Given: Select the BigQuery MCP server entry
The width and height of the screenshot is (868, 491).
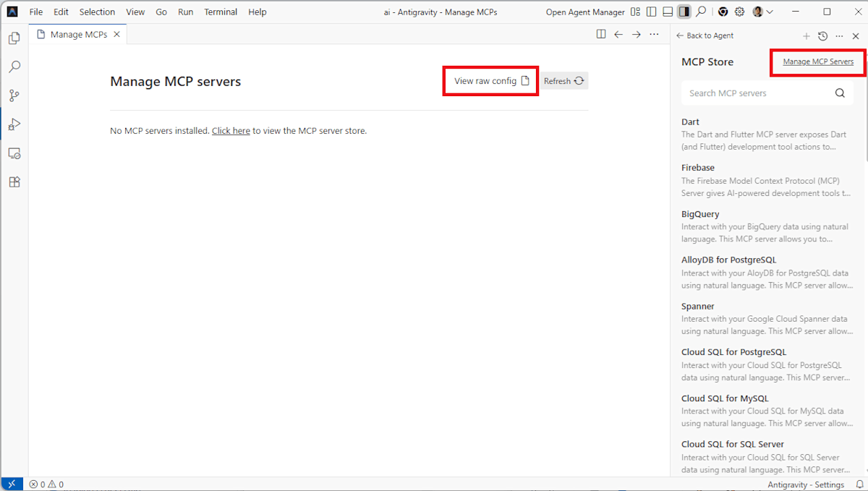Looking at the screenshot, I should (x=767, y=226).
